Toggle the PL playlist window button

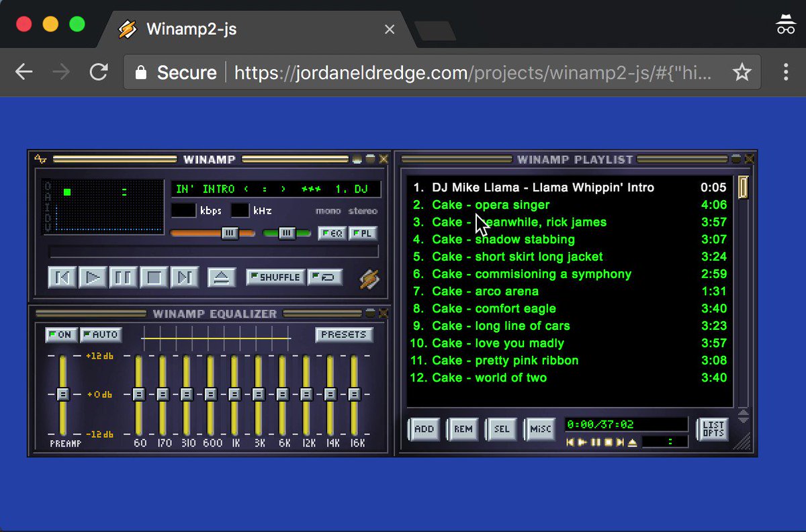[x=363, y=233]
